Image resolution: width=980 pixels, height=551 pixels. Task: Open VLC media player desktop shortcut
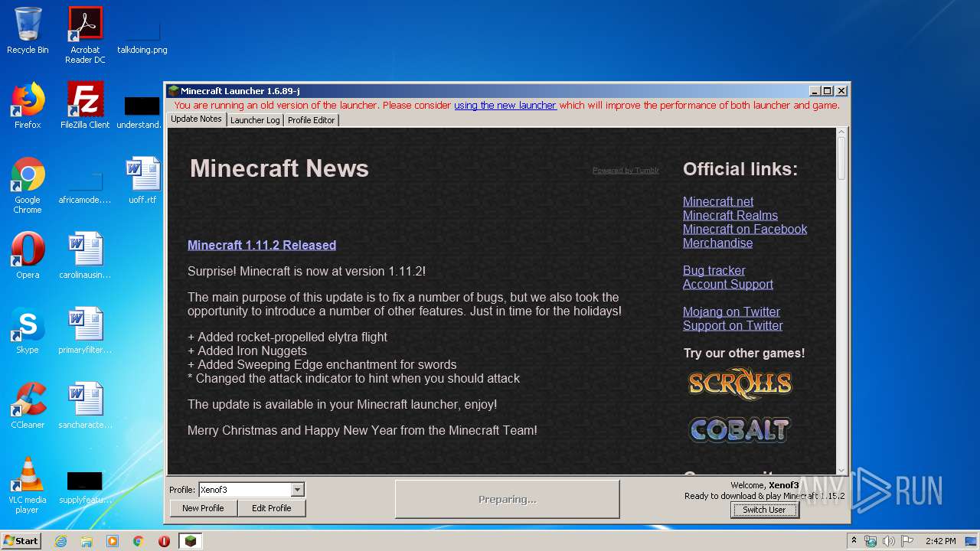(28, 485)
